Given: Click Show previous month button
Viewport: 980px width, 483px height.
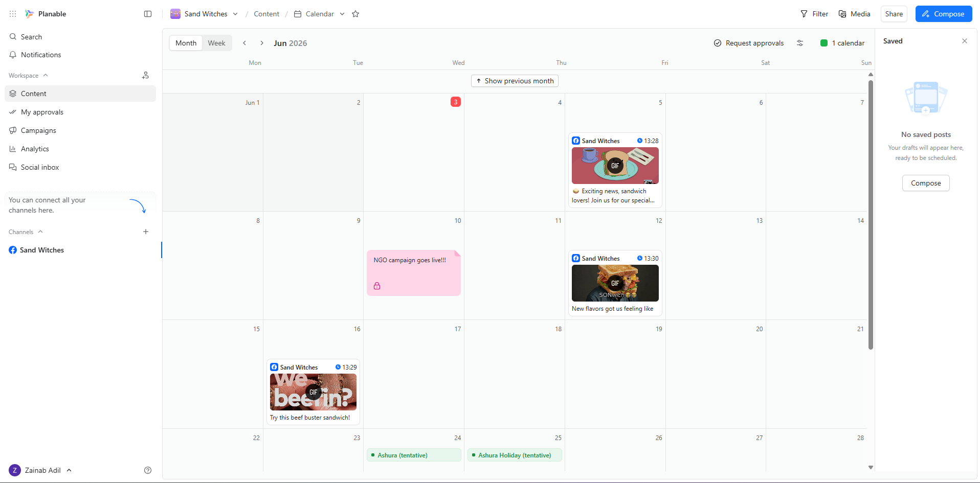Looking at the screenshot, I should [x=515, y=81].
